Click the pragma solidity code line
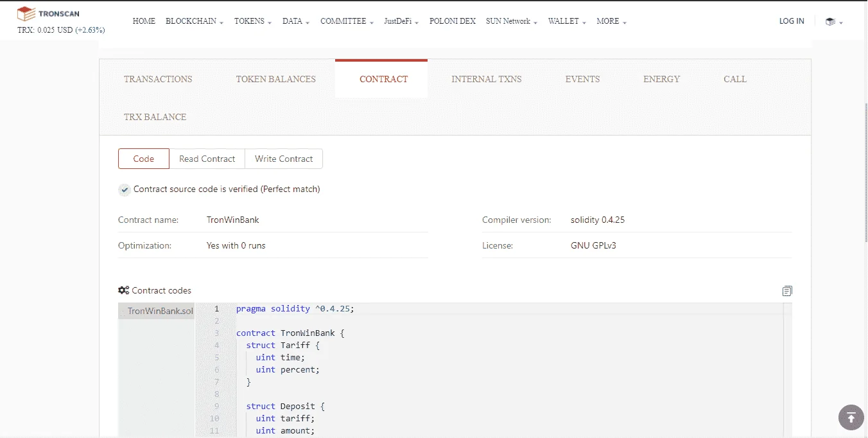This screenshot has height=438, width=868. [x=295, y=309]
